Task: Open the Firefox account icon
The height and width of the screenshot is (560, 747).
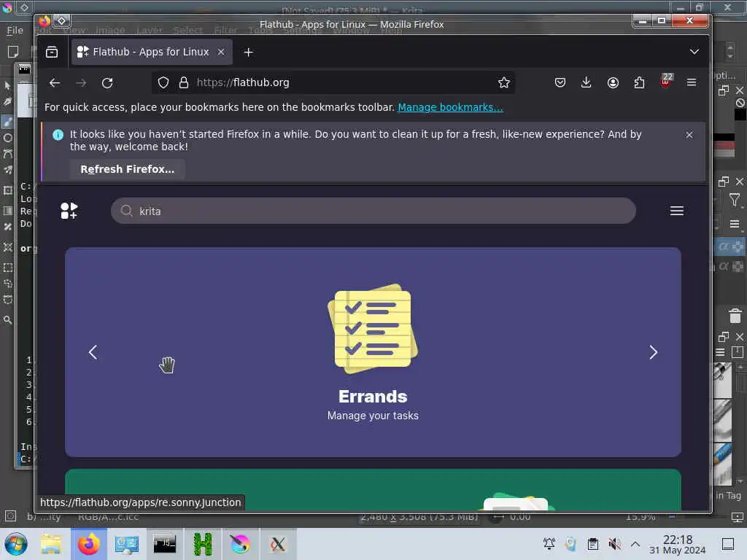Action: (x=613, y=83)
